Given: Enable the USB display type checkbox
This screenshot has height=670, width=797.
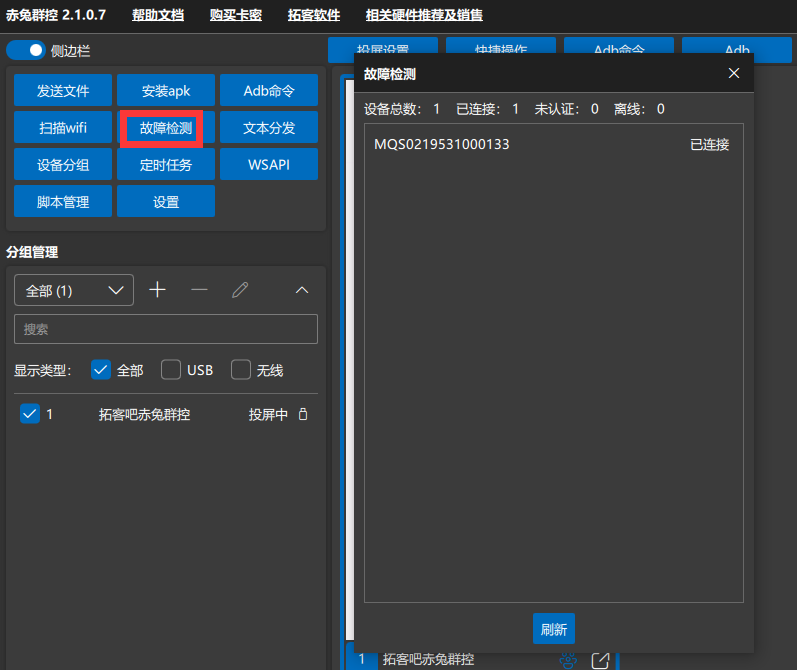Looking at the screenshot, I should tap(171, 370).
